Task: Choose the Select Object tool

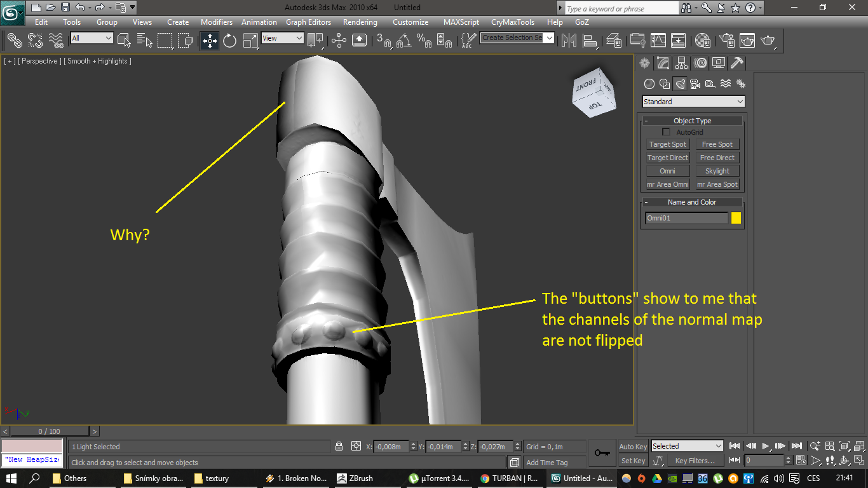Action: (x=124, y=41)
